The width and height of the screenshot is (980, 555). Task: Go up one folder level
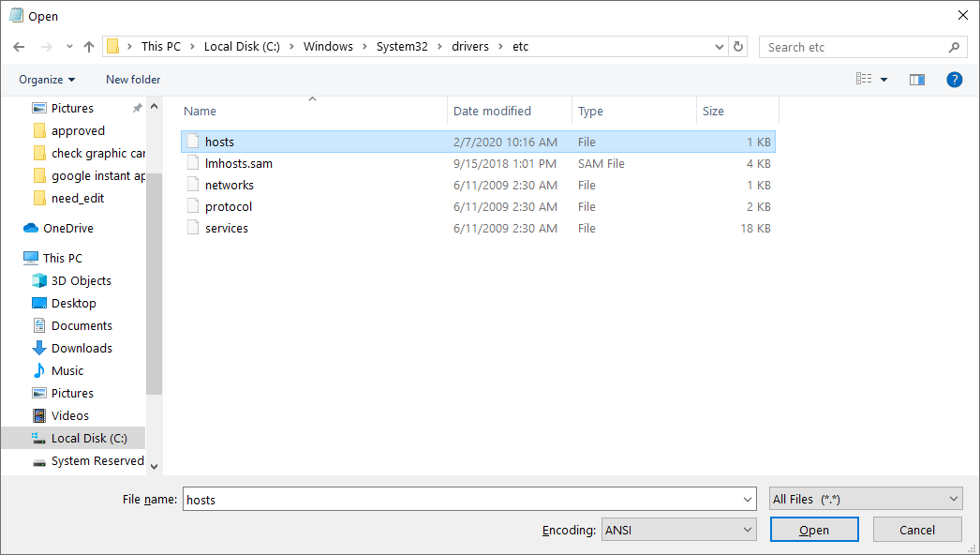click(88, 45)
